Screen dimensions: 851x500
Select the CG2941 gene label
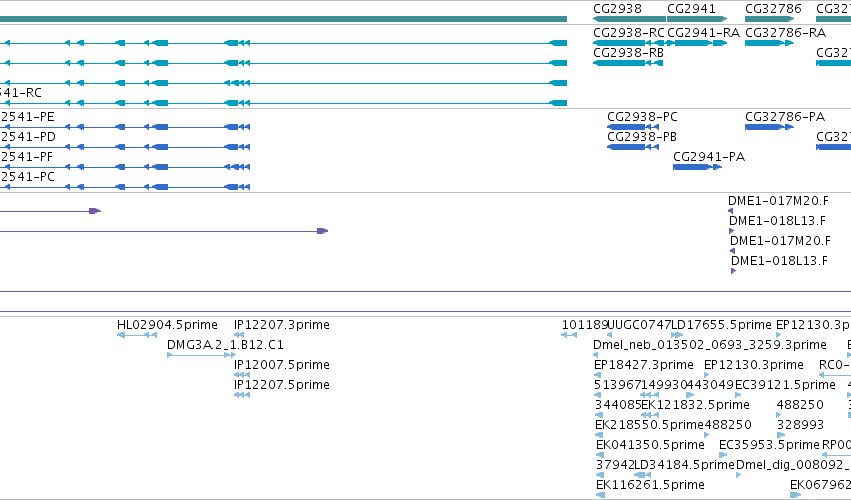tap(691, 9)
